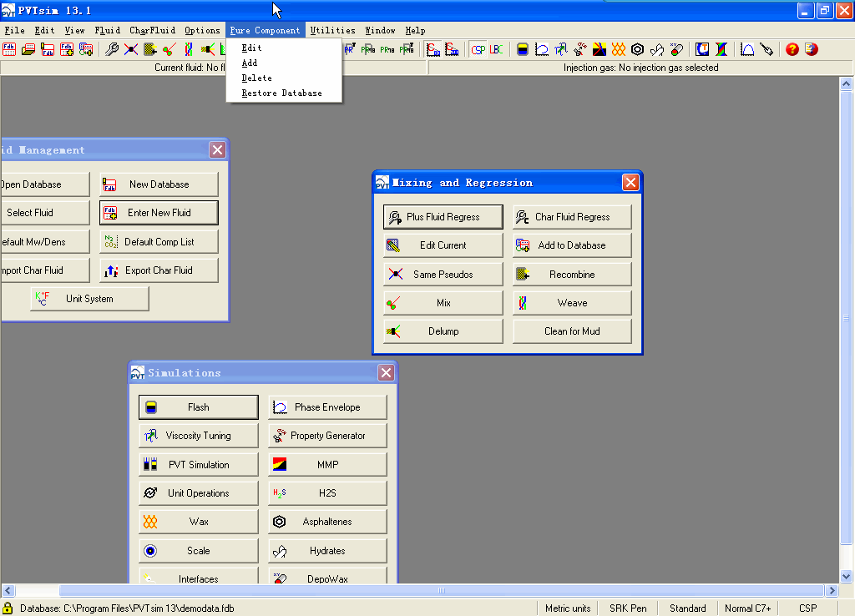Choose Edit from Pure Component menu

tap(284, 48)
